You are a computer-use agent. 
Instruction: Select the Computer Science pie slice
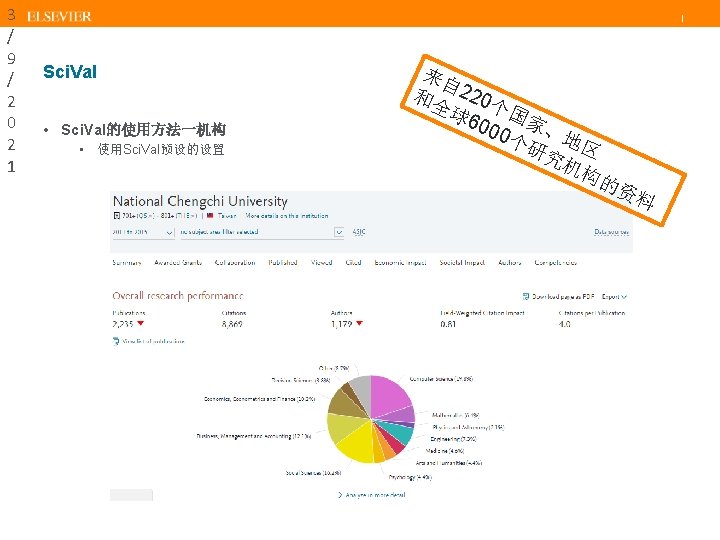(x=388, y=394)
